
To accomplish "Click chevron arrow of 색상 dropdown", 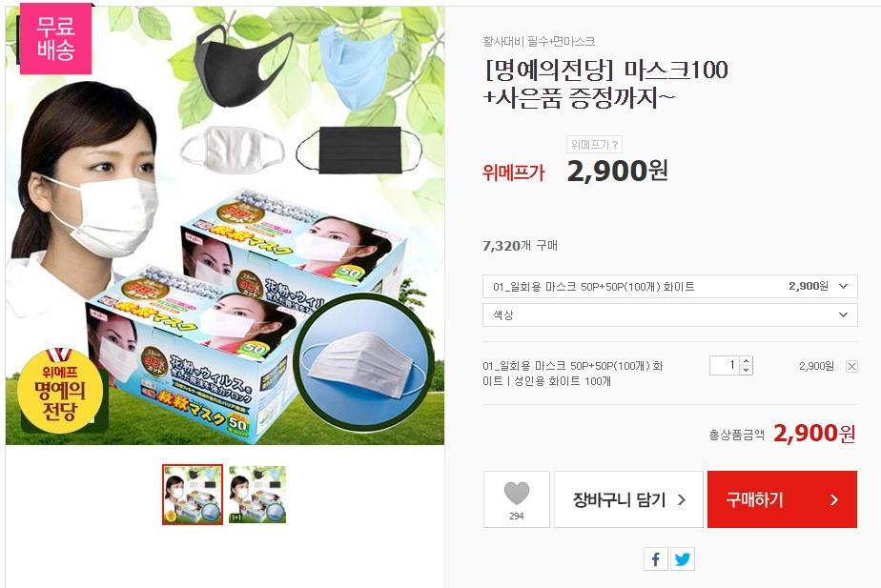I will coord(843,315).
